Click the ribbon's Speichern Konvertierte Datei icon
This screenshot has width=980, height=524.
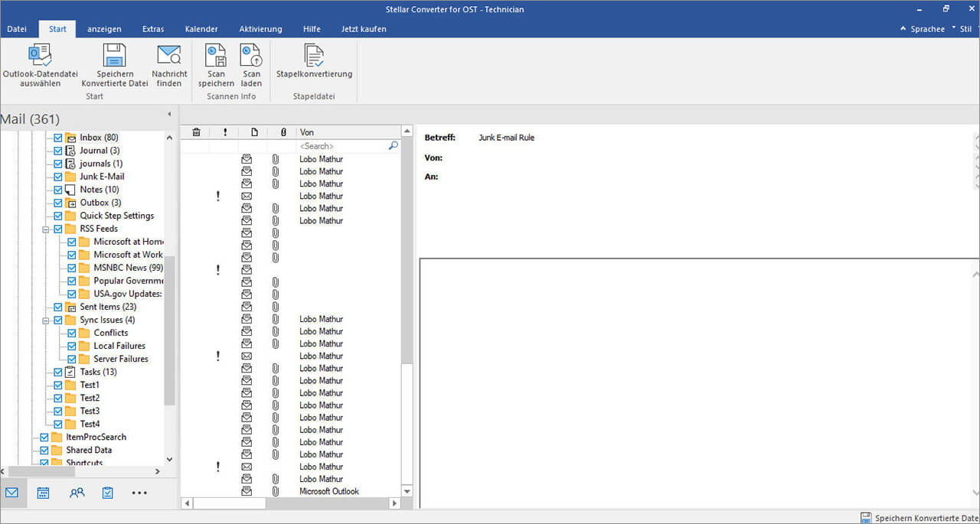point(115,55)
